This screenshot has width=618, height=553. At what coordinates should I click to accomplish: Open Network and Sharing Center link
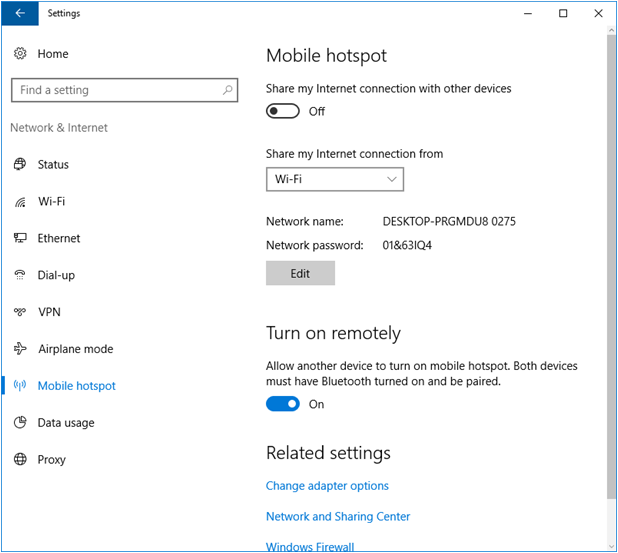[x=338, y=517]
